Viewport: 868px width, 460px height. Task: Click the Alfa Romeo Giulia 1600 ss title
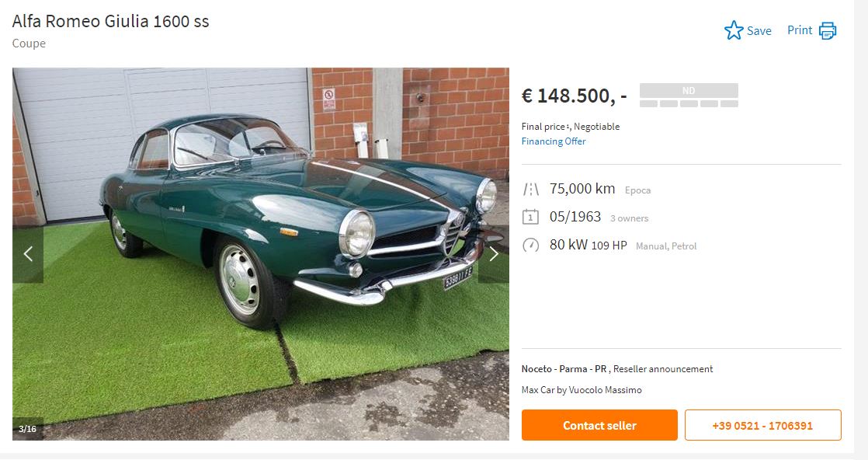click(111, 21)
